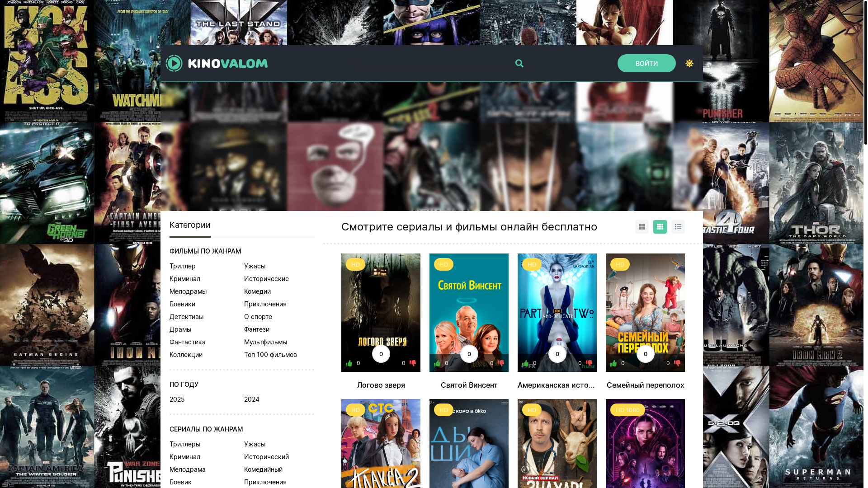868x488 pixels.
Task: Open Криминал film category
Action: click(185, 279)
